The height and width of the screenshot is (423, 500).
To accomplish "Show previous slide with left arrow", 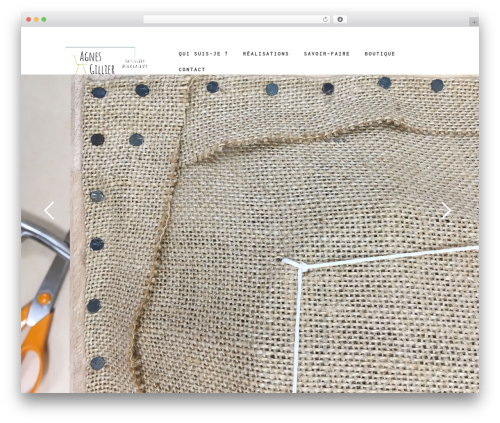I will click(x=49, y=211).
